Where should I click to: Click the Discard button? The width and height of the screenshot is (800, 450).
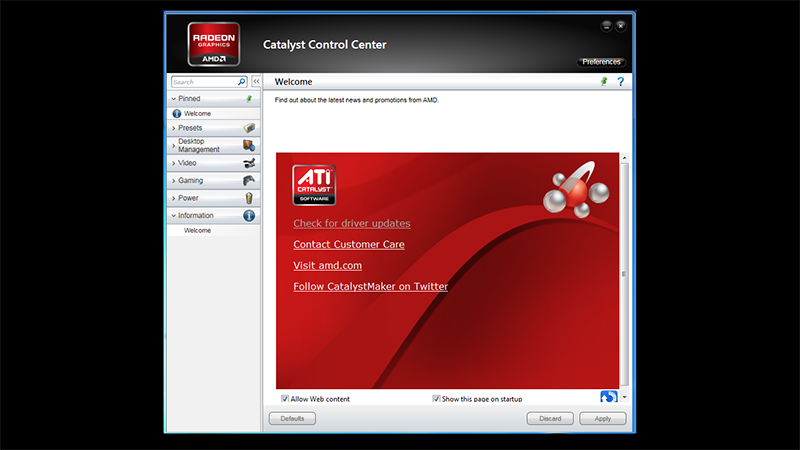pyautogui.click(x=550, y=418)
